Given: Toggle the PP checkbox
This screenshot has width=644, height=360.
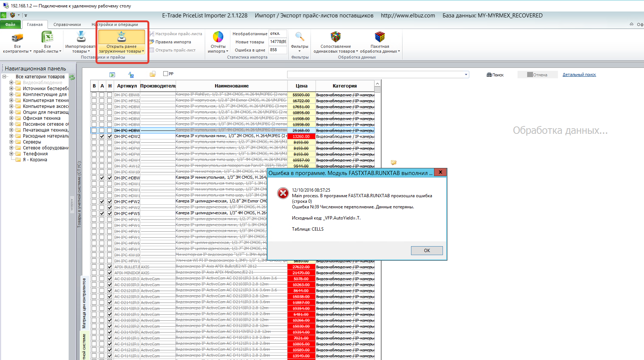Looking at the screenshot, I should point(165,73).
